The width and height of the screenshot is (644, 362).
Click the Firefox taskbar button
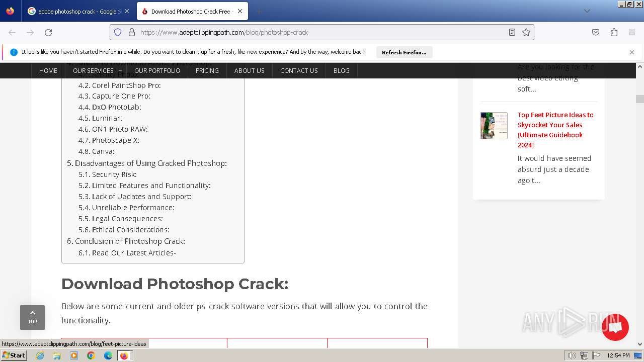click(124, 355)
